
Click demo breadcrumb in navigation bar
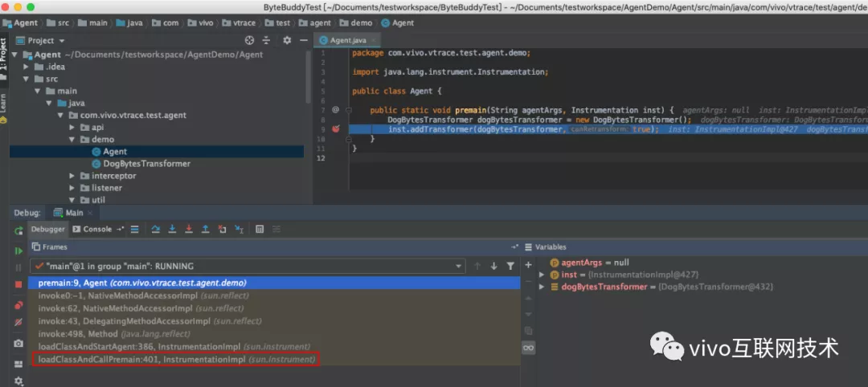(355, 22)
